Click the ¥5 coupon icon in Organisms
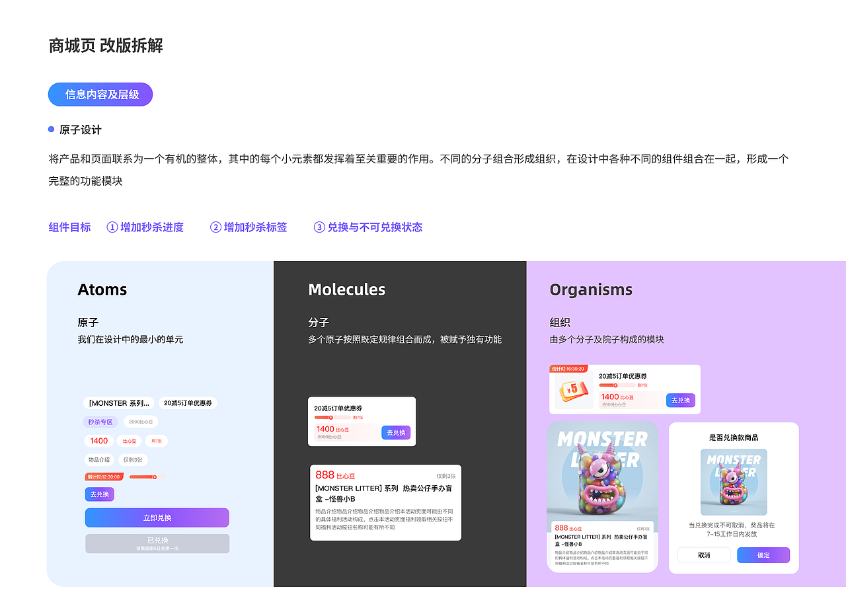The width and height of the screenshot is (846, 616). (x=572, y=391)
